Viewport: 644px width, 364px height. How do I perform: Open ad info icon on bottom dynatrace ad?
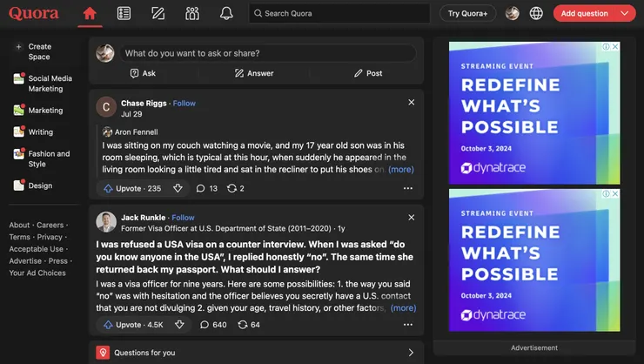(607, 193)
